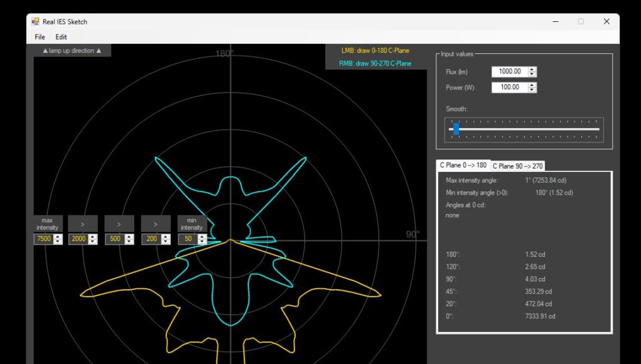Click the up arrow beside the 2000 value

click(93, 237)
